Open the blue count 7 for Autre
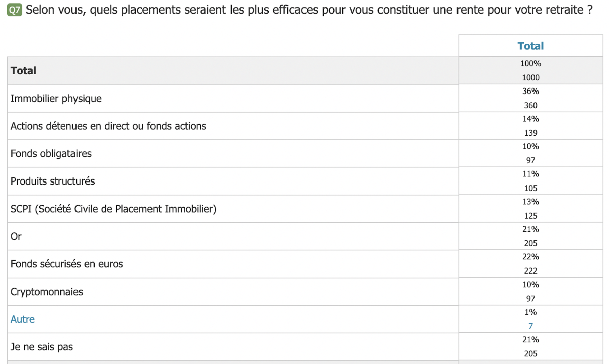The height and width of the screenshot is (364, 610). tap(530, 326)
